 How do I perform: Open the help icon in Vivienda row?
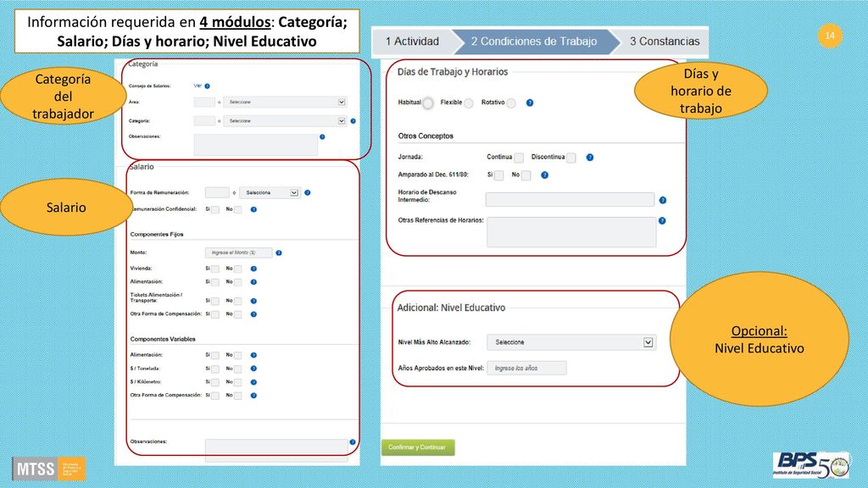pos(253,269)
